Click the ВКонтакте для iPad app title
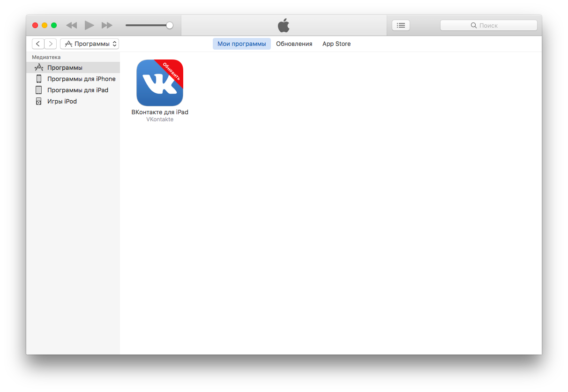This screenshot has width=568, height=392. pyautogui.click(x=160, y=112)
